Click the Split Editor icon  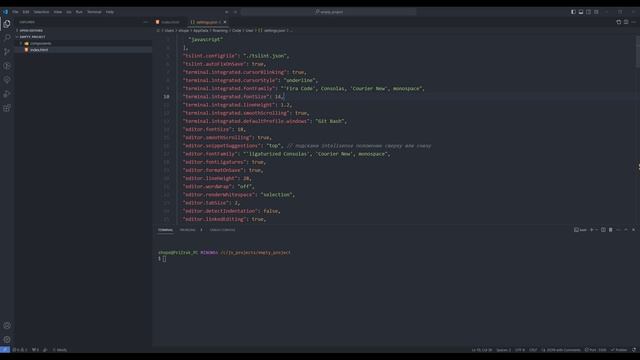coord(626,22)
